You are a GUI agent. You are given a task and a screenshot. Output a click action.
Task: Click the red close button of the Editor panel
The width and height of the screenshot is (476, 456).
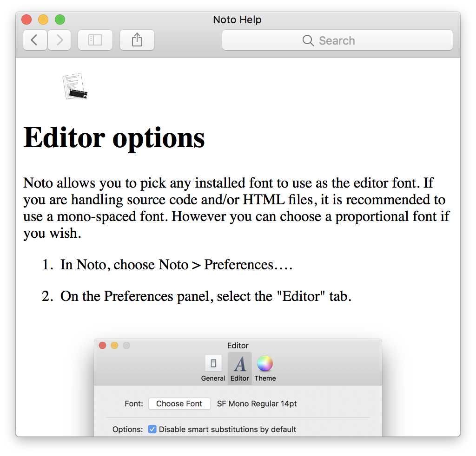coord(103,345)
